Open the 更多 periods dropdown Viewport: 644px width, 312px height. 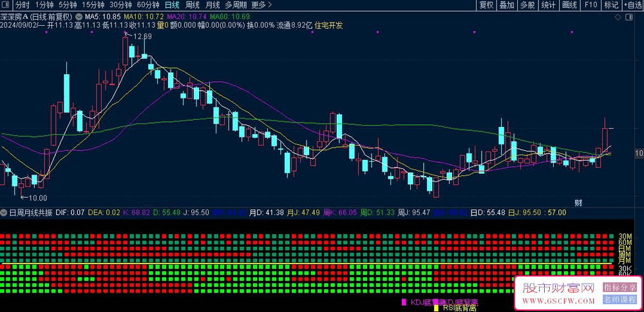point(261,5)
